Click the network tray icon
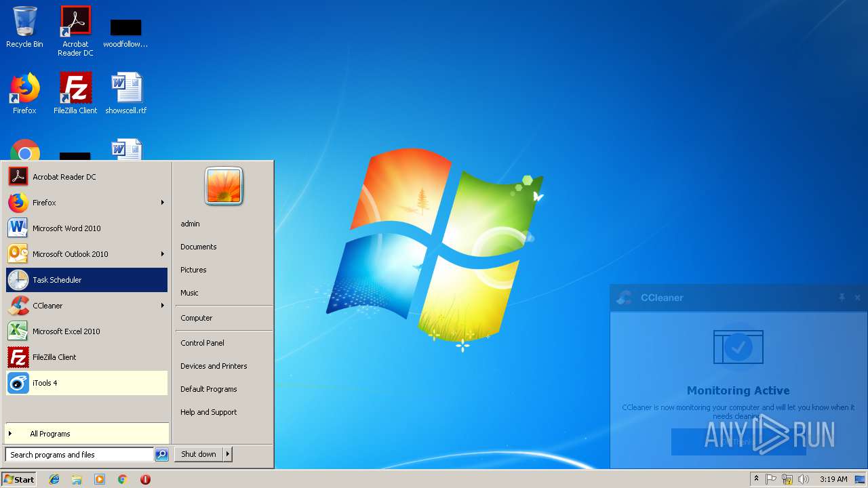Viewport: 868px width, 488px height. pos(787,479)
